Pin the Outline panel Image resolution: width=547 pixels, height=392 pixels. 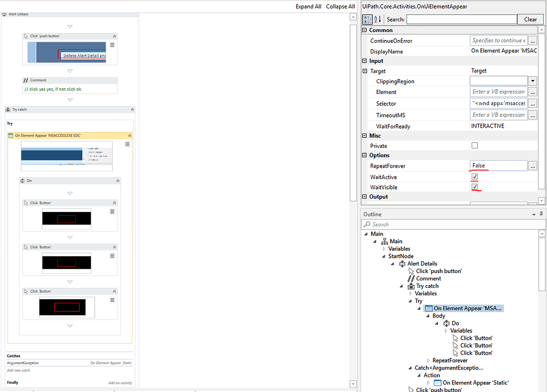541,214
